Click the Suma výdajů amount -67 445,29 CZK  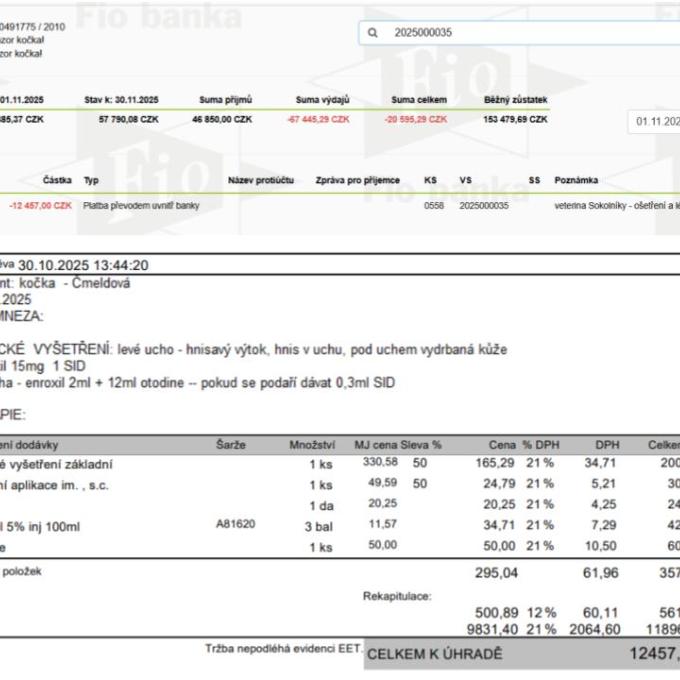click(x=318, y=119)
